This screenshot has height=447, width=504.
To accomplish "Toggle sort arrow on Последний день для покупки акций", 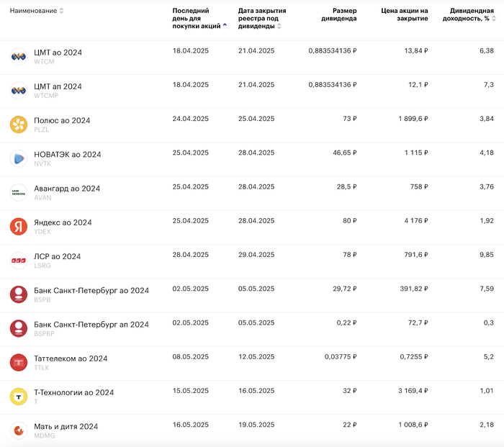I will (225, 24).
